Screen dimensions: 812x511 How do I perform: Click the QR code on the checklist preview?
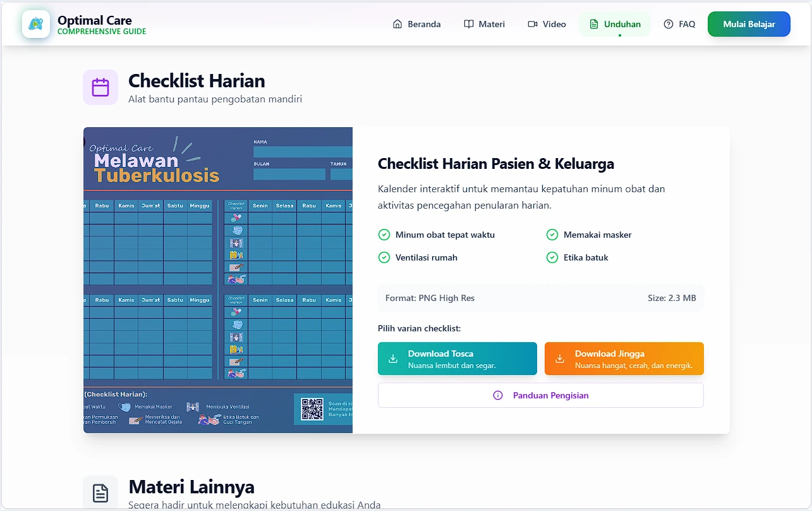click(x=312, y=409)
